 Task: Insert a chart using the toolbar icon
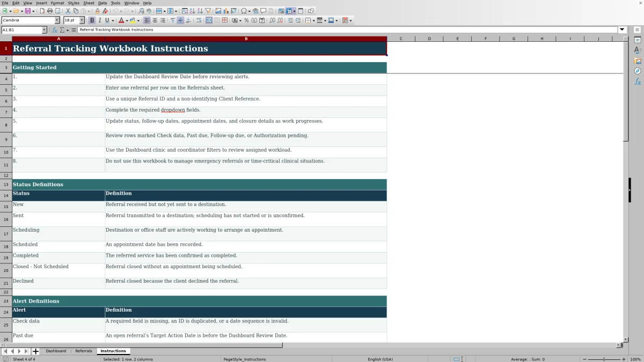tap(225, 11)
